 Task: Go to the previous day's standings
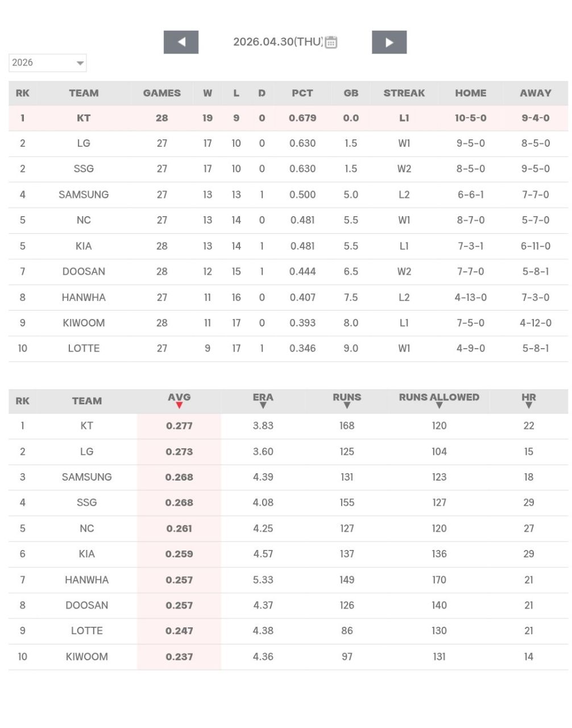181,42
